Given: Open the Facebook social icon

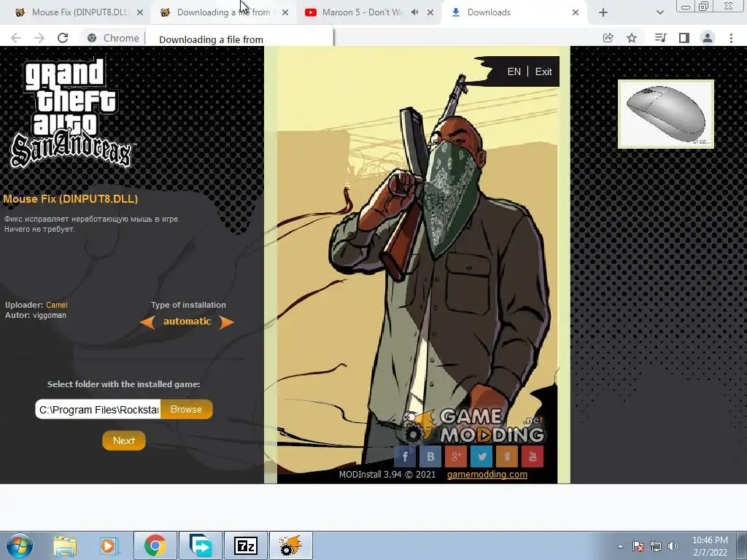Looking at the screenshot, I should (x=405, y=456).
